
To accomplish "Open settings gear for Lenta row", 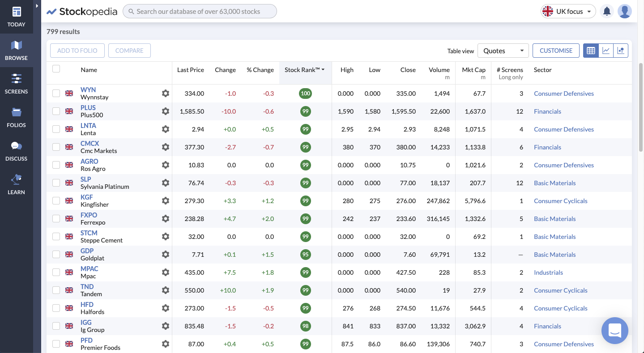I will (166, 129).
